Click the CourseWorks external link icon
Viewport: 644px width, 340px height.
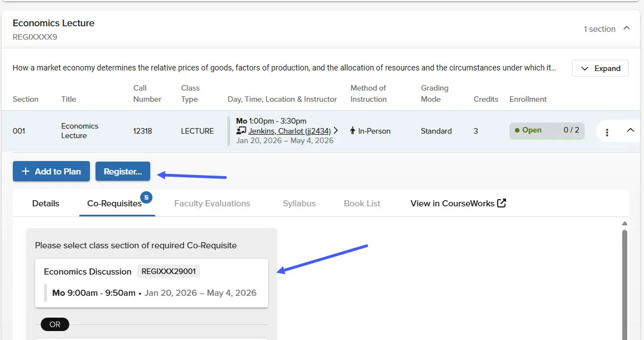tap(502, 202)
